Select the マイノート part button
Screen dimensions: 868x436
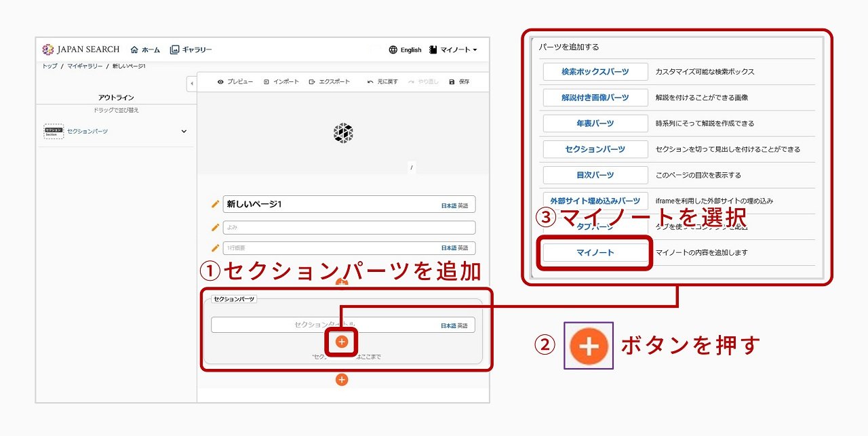tap(595, 252)
